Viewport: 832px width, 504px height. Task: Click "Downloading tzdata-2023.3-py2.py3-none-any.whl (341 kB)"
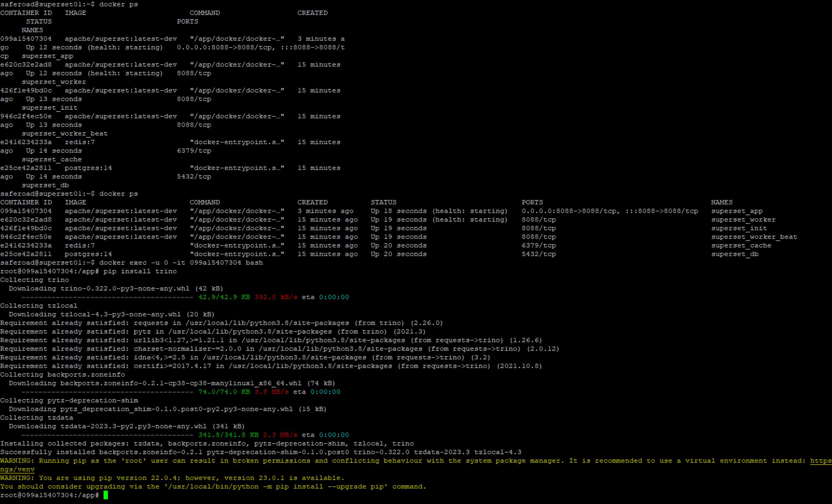[x=127, y=426]
